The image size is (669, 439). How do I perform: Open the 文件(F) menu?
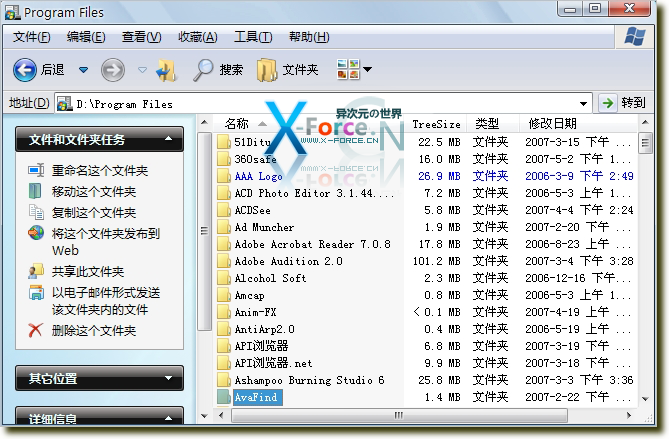coord(32,37)
